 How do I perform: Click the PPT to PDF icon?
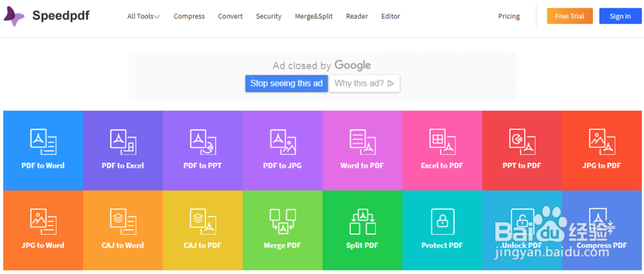click(522, 142)
